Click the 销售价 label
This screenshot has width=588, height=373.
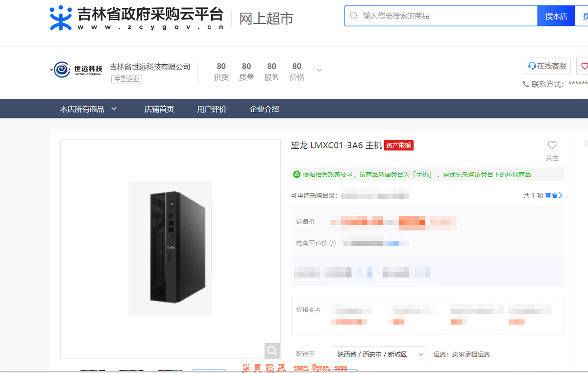(306, 222)
